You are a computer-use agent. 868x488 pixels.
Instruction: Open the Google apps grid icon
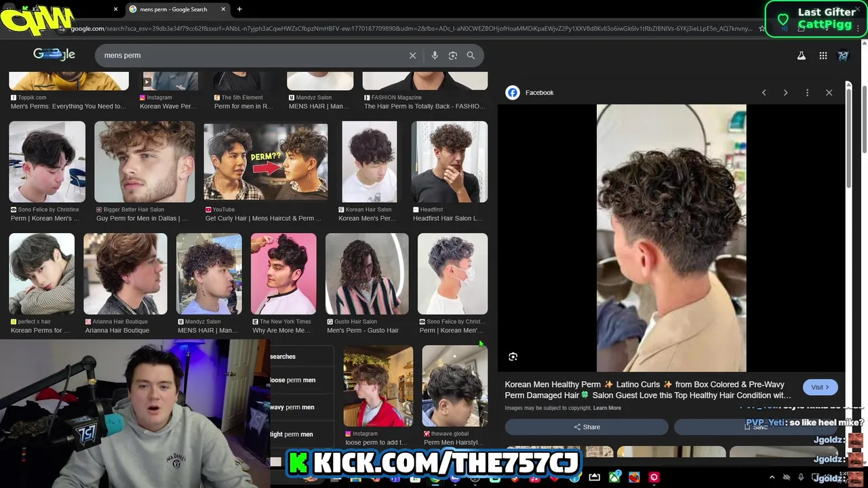(x=823, y=56)
